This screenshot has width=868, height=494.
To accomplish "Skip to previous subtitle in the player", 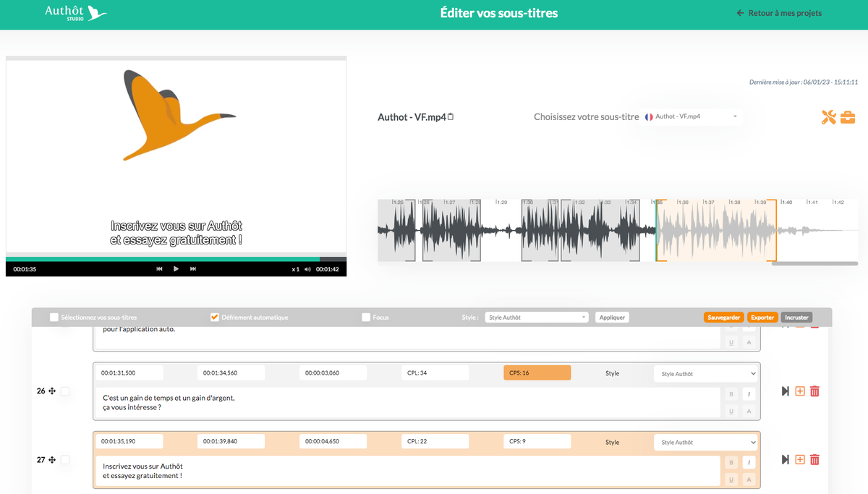I will [x=159, y=269].
